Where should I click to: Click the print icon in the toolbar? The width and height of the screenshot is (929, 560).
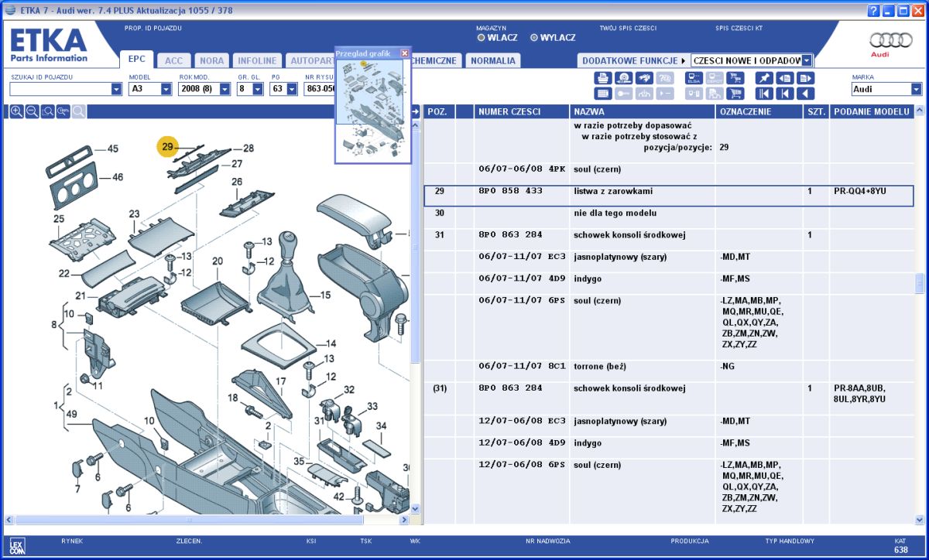[603, 78]
